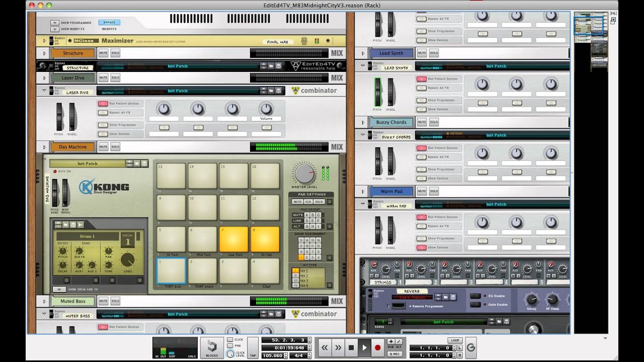
Task: Mute the Buzzy Chords mix channel
Action: [422, 122]
